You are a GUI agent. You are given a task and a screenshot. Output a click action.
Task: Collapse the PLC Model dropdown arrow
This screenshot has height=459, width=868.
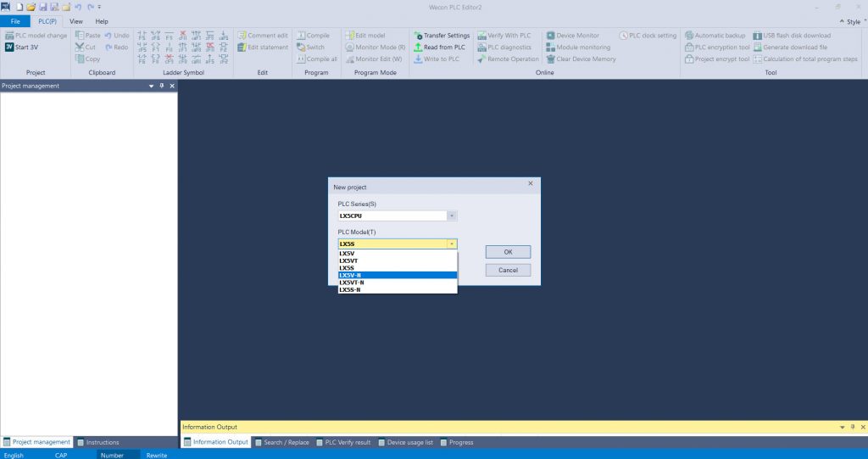click(x=452, y=243)
